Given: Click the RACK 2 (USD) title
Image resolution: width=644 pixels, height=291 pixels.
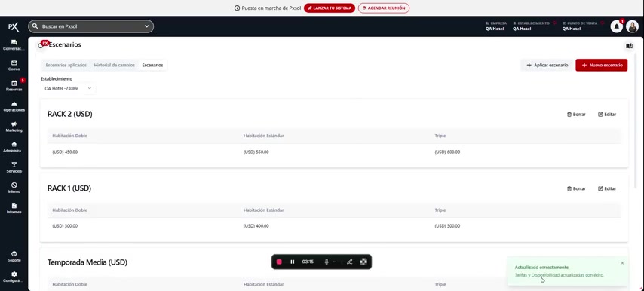Looking at the screenshot, I should pos(70,114).
